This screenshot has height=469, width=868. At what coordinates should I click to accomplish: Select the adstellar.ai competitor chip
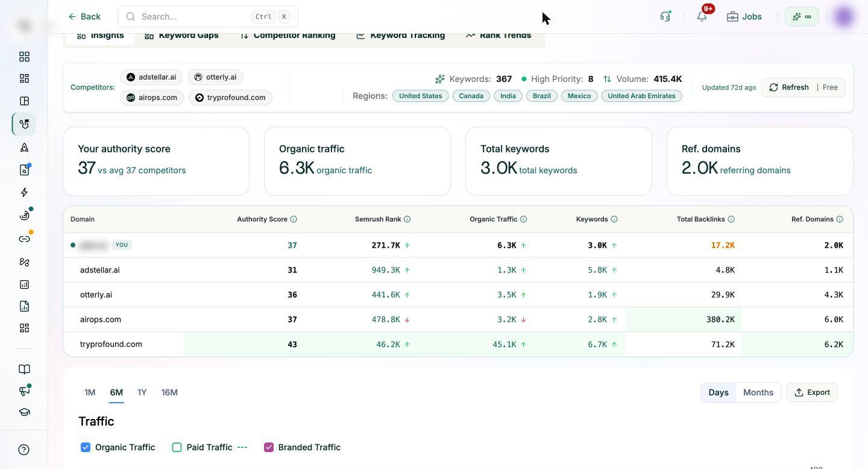point(151,77)
